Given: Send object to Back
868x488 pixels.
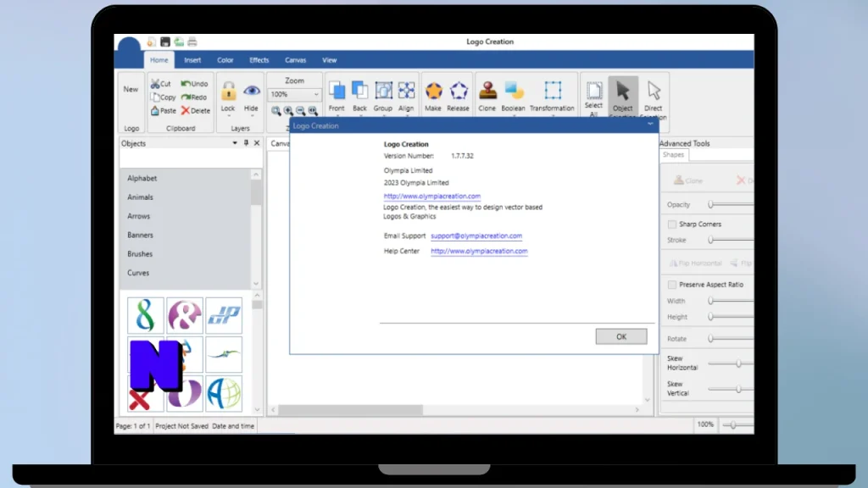Looking at the screenshot, I should pos(359,97).
